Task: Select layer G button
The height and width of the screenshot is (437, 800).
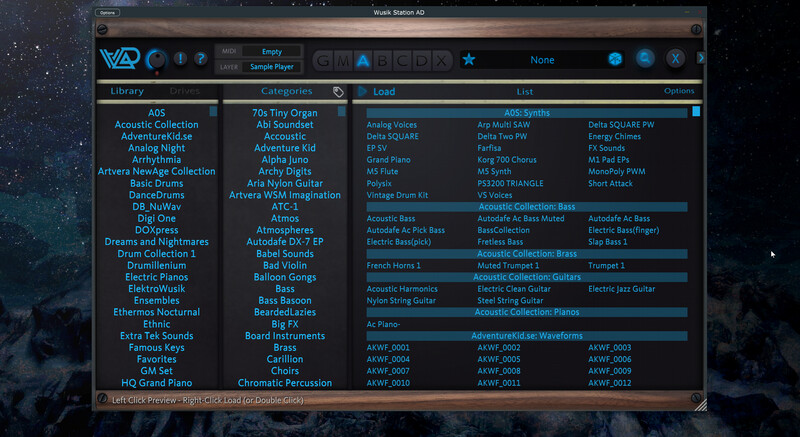Action: (323, 61)
